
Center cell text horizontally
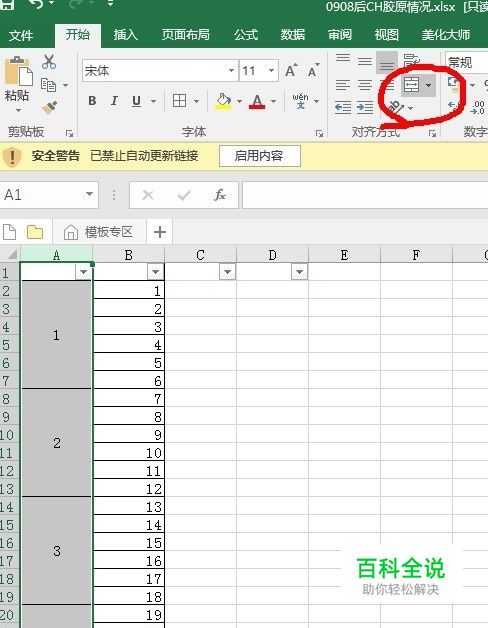tap(365, 85)
